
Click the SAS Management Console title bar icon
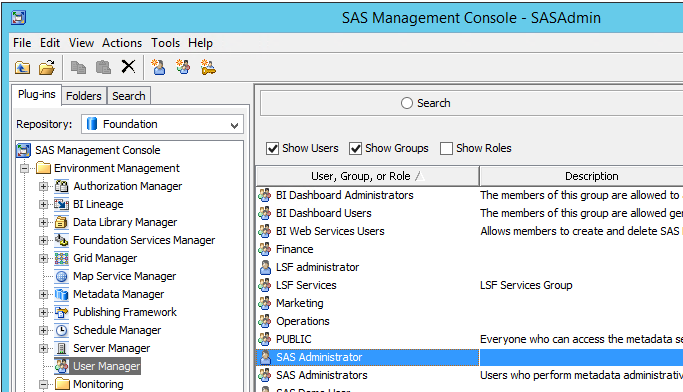(x=19, y=18)
